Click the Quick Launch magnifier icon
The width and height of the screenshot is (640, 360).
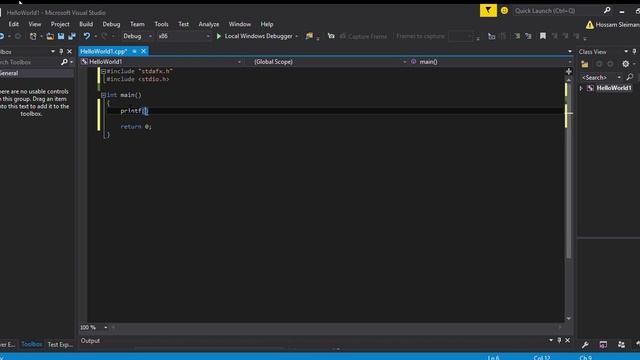pos(607,11)
